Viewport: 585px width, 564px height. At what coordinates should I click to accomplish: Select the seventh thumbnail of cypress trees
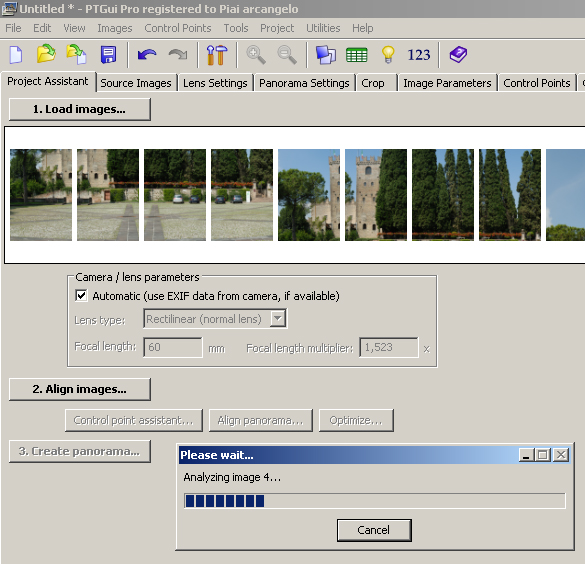[x=443, y=195]
